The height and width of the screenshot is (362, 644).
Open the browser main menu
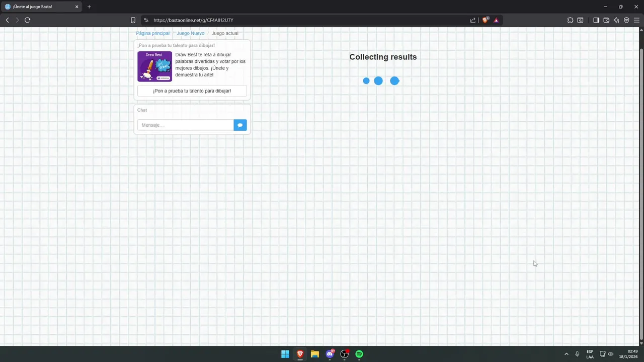(x=636, y=20)
